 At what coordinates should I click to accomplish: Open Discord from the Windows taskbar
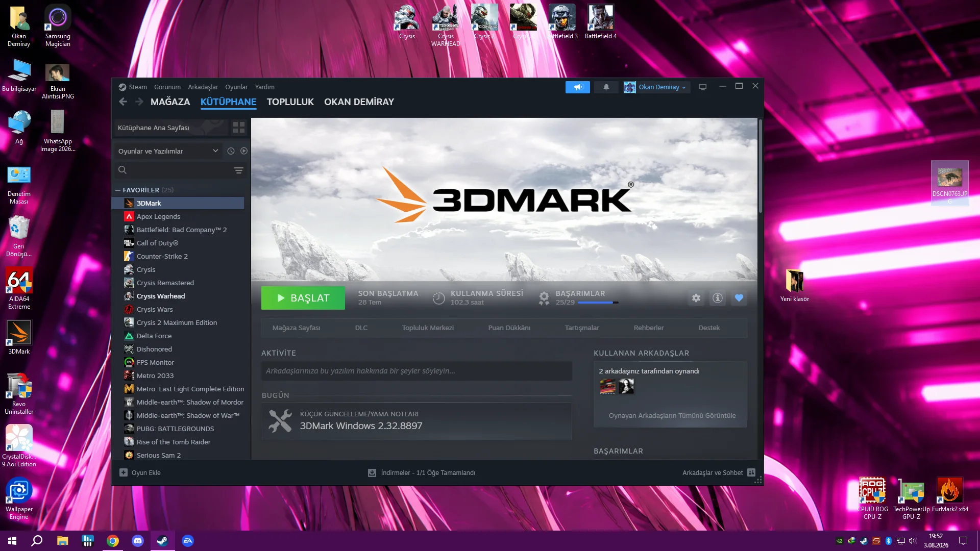(x=138, y=541)
